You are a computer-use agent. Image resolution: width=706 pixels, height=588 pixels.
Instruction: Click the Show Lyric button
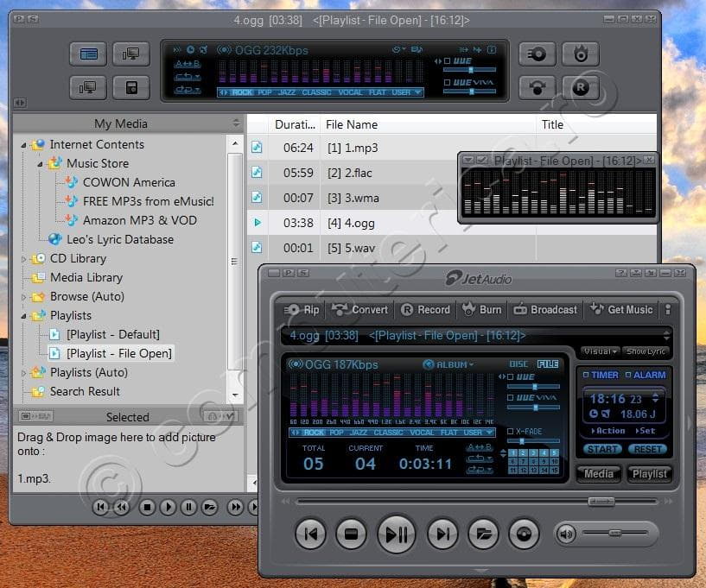pos(646,351)
